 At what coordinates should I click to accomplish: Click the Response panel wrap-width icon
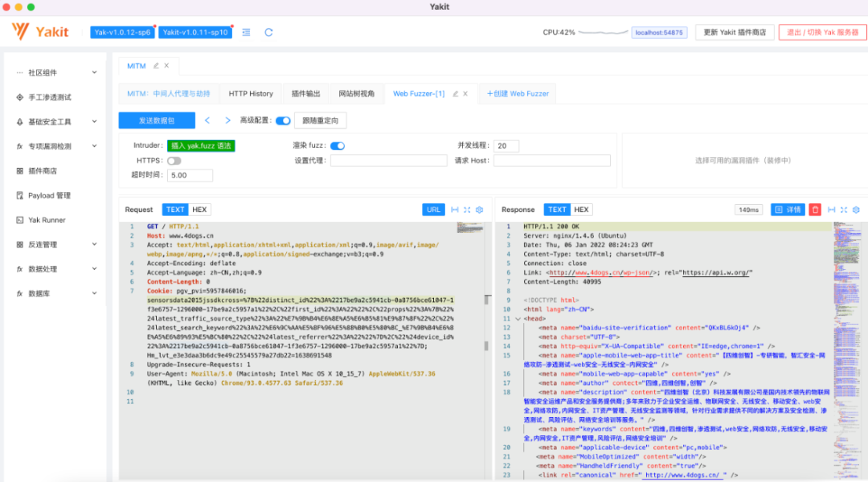point(832,210)
